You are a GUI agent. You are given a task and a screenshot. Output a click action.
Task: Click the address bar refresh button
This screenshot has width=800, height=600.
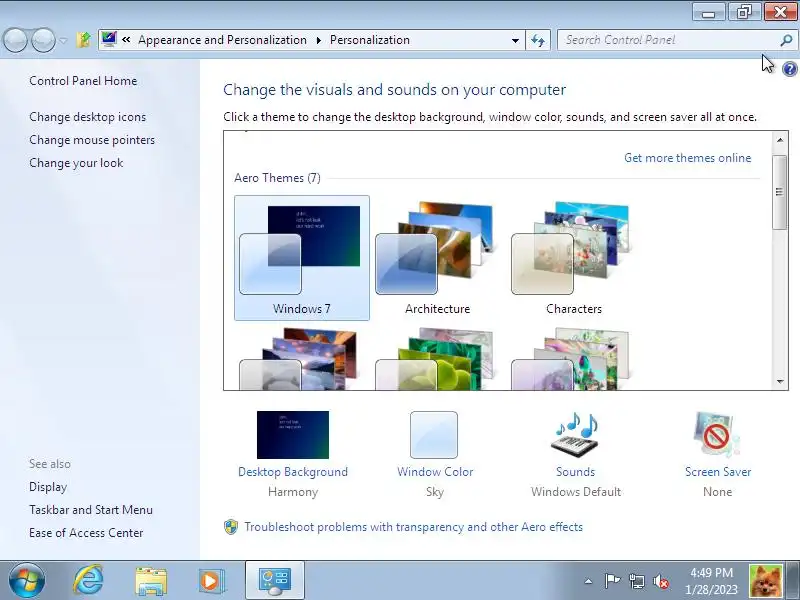pyautogui.click(x=538, y=40)
